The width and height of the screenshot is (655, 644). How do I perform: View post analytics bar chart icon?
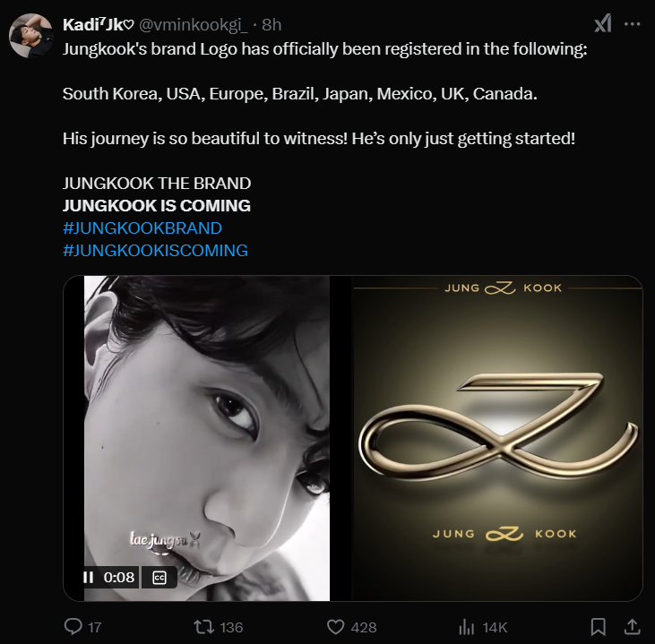[x=466, y=626]
